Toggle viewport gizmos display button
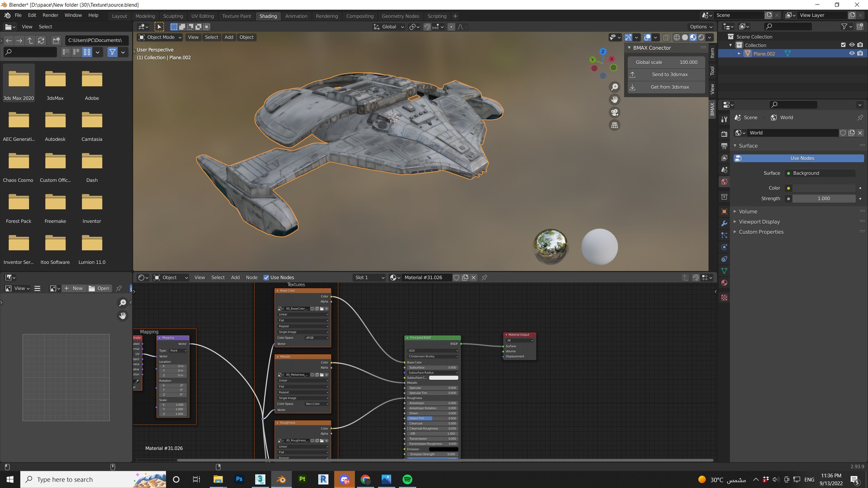Image resolution: width=868 pixels, height=488 pixels. pyautogui.click(x=628, y=38)
